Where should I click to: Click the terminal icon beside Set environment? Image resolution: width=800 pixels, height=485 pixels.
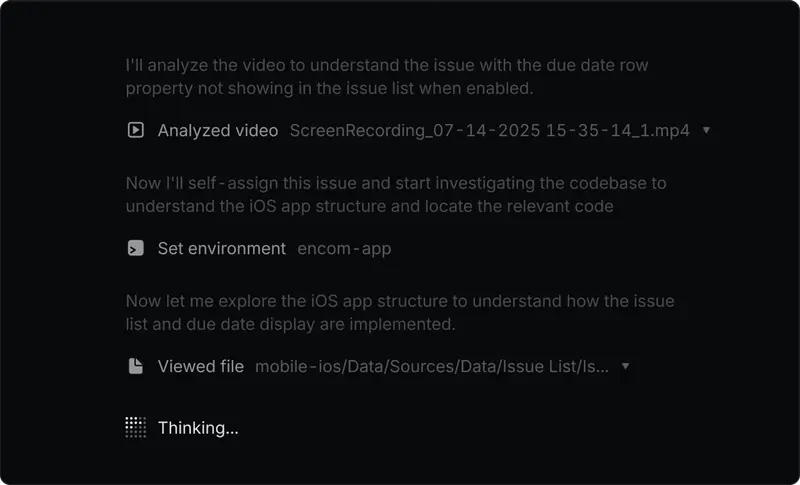pos(135,248)
